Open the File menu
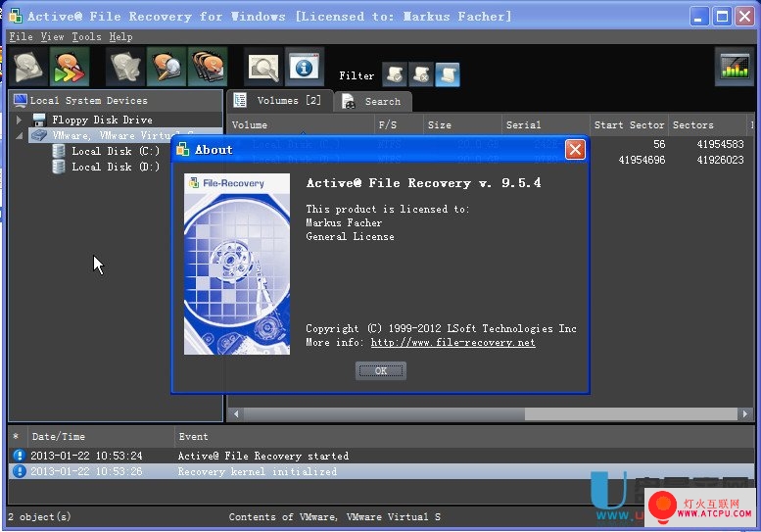Viewport: 761px width, 532px height. [21, 36]
